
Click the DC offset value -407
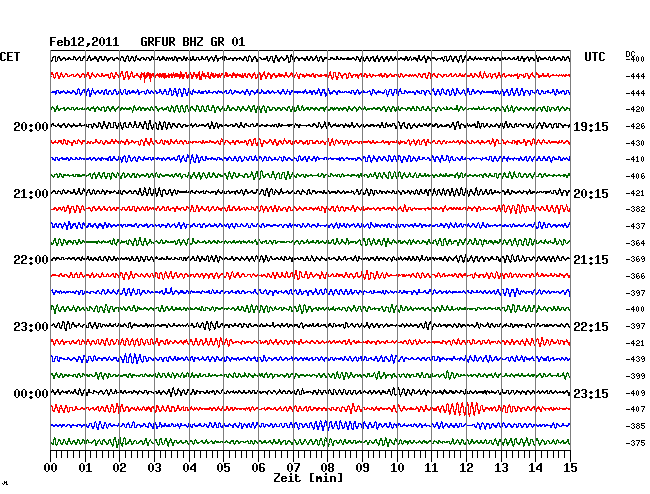635,409
